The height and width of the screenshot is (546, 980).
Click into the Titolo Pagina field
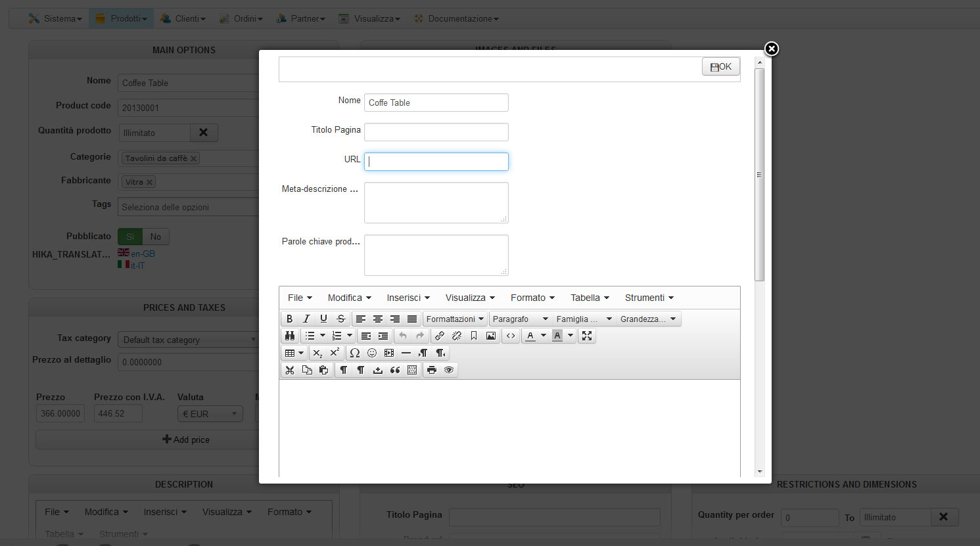coord(436,132)
